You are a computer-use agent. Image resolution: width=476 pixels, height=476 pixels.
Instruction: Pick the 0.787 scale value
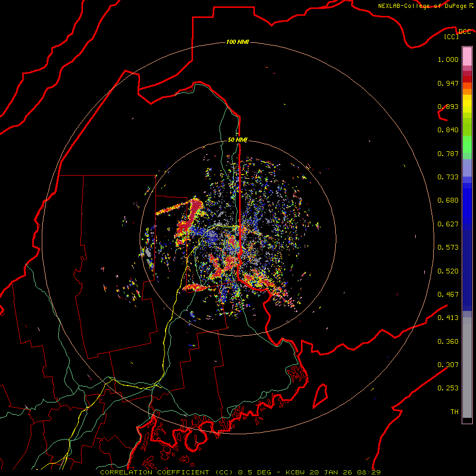pyautogui.click(x=448, y=153)
